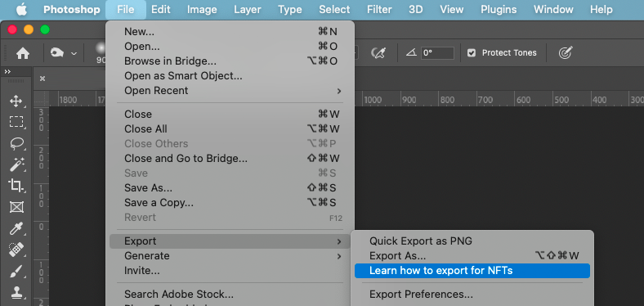
Task: Open the Layer menu
Action: [248, 10]
